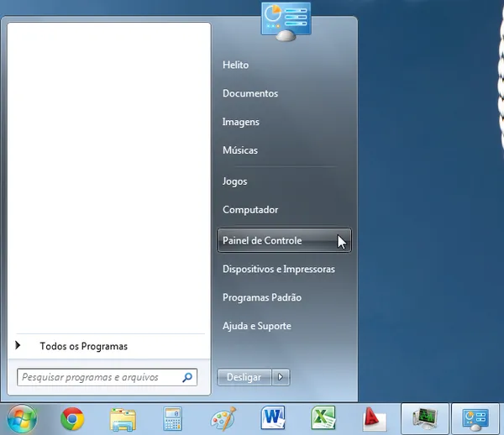Focus the Pesquisar programas e arquivos field
Screen dimensions: 504x435
tap(107, 377)
